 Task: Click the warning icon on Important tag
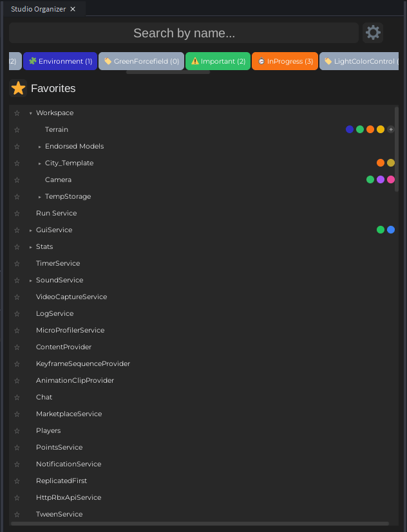point(195,61)
